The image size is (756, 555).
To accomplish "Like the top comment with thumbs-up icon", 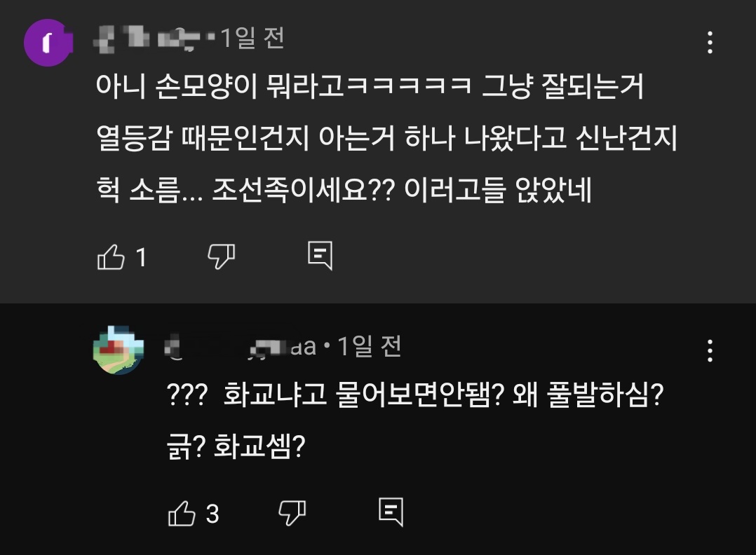I will coord(110,258).
